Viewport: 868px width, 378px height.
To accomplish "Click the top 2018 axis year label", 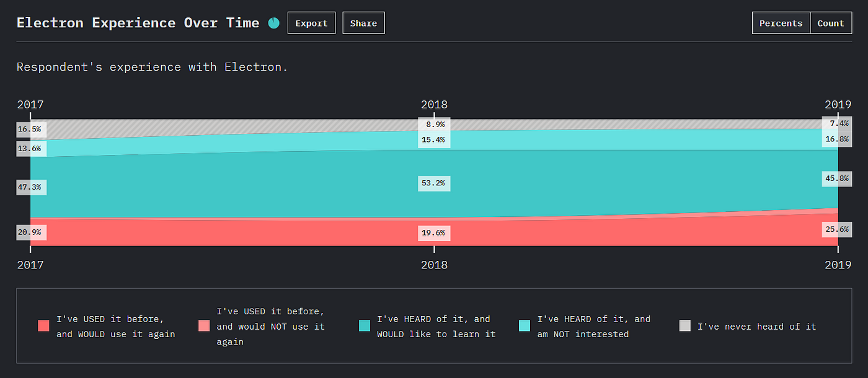I will point(434,105).
